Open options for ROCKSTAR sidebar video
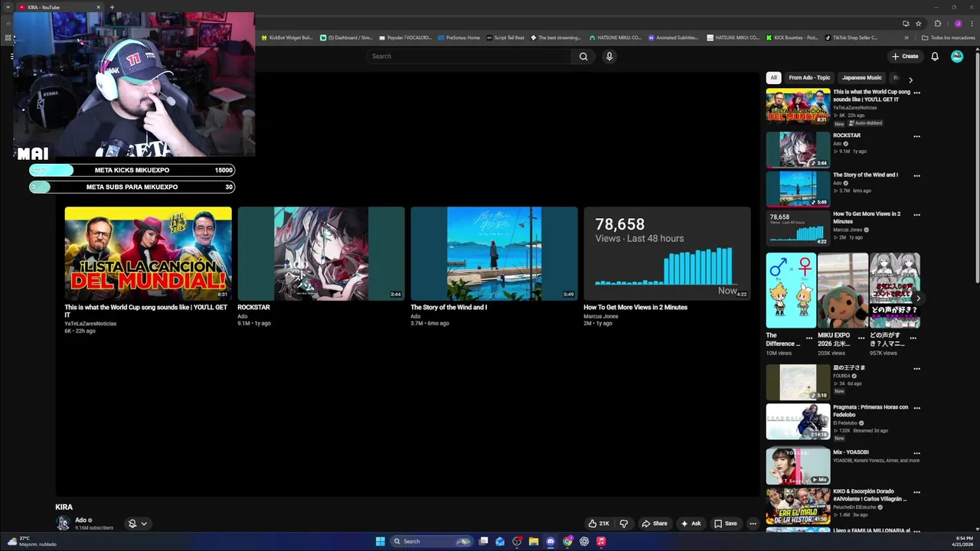 (916, 136)
